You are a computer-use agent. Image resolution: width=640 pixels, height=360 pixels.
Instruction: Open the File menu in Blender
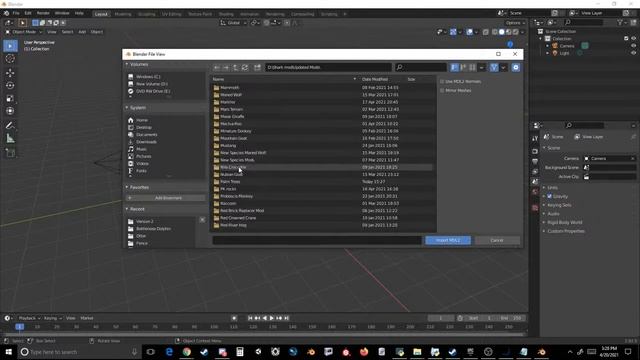(16, 13)
